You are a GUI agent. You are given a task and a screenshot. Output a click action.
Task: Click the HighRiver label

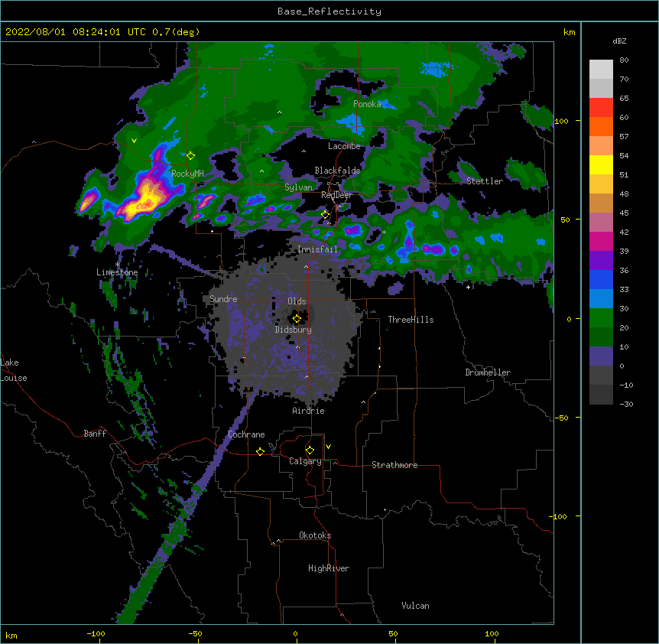coord(329,568)
